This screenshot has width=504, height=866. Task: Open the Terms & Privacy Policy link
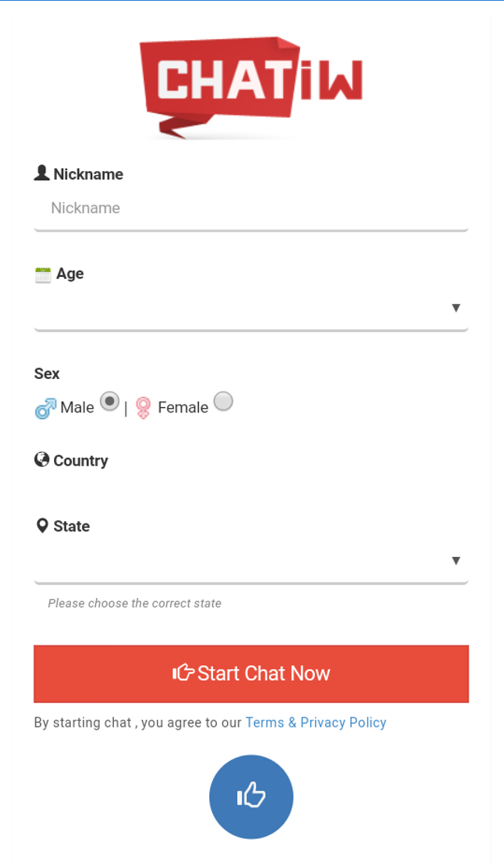coord(315,722)
